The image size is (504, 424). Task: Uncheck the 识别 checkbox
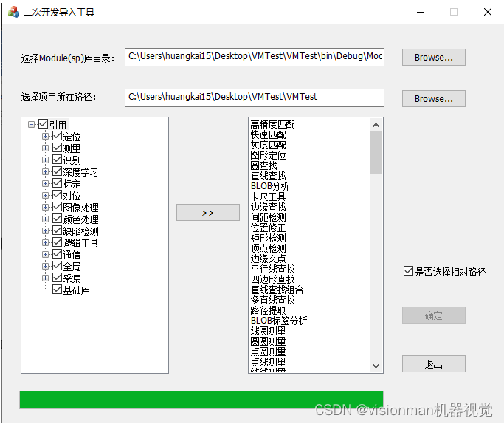[x=58, y=160]
